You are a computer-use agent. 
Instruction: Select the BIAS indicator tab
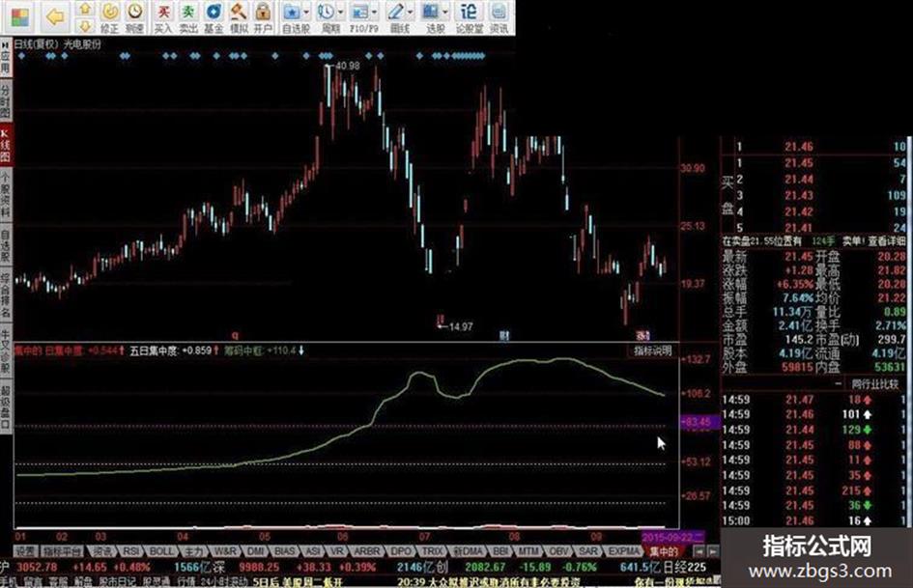285,550
